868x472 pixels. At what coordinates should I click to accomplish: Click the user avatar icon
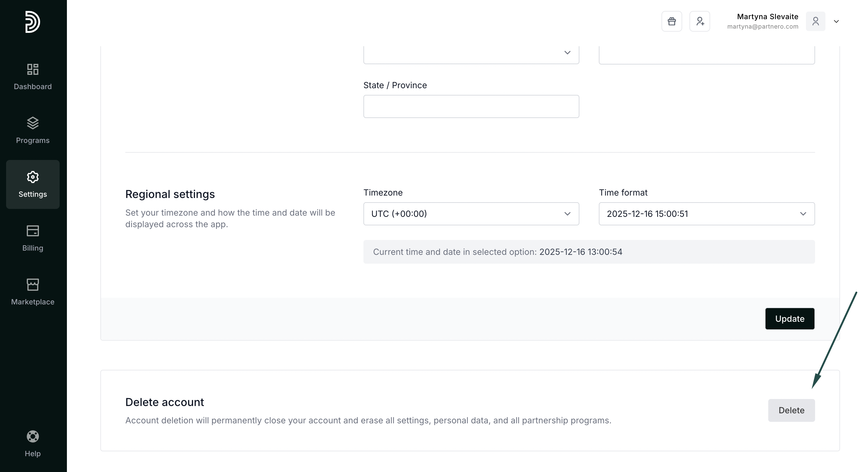(815, 21)
